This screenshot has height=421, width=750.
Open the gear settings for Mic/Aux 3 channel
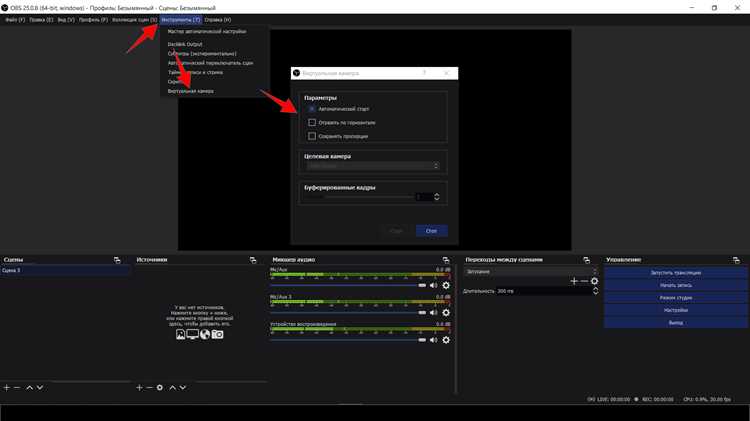446,312
